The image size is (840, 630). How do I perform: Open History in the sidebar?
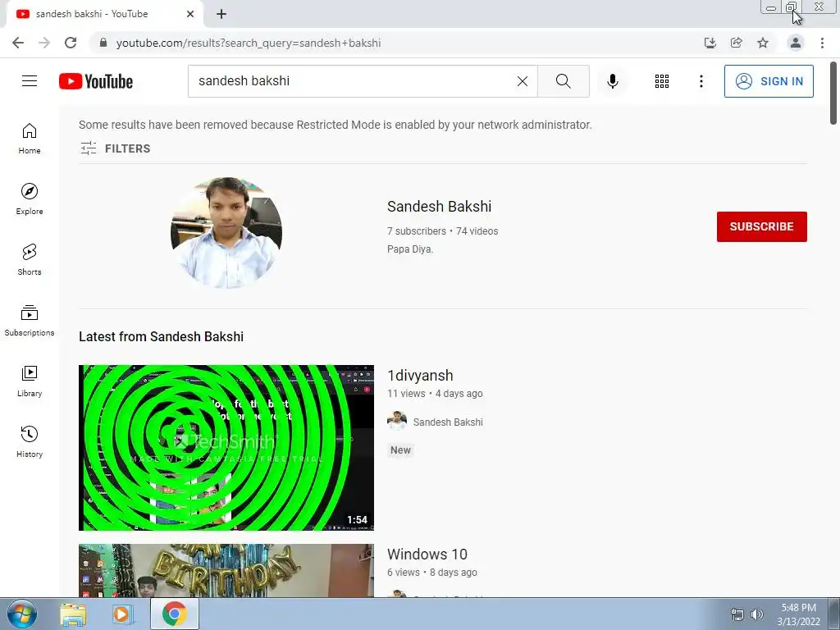point(30,441)
